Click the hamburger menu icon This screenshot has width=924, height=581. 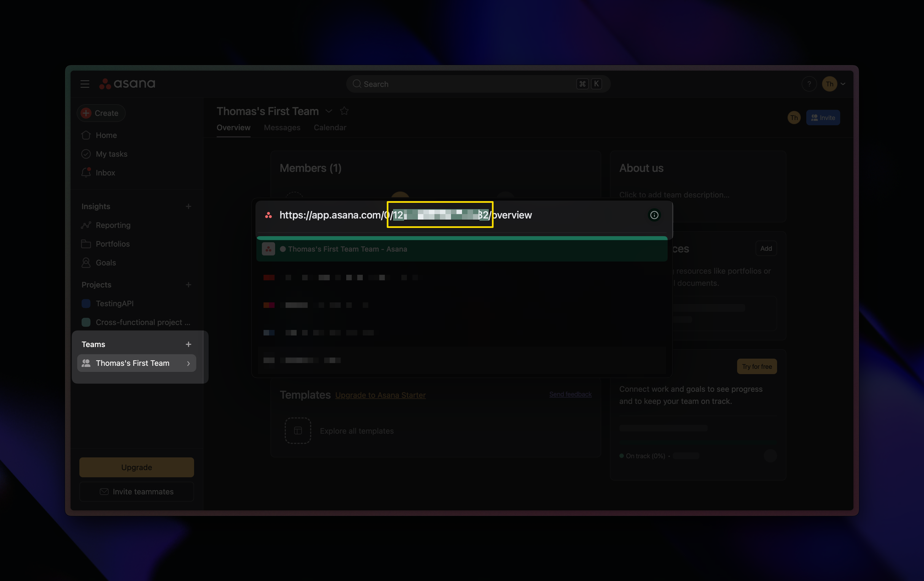point(85,84)
